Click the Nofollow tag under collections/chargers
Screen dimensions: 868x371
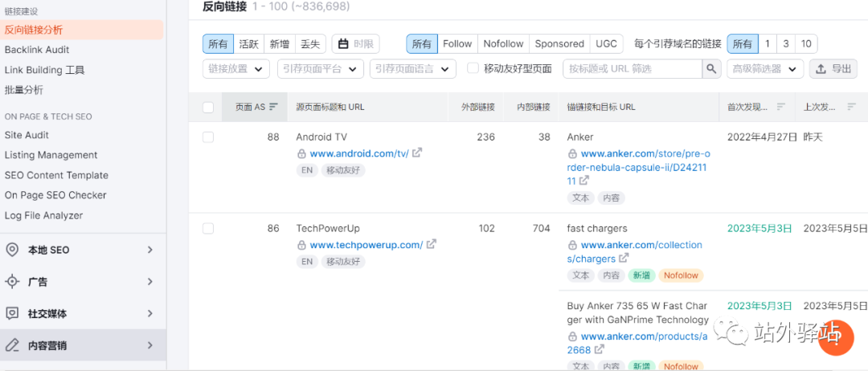[x=681, y=275]
